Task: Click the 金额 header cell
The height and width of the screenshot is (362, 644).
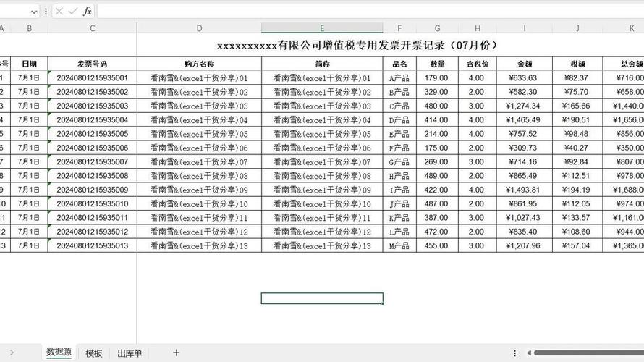Action: pyautogui.click(x=525, y=64)
